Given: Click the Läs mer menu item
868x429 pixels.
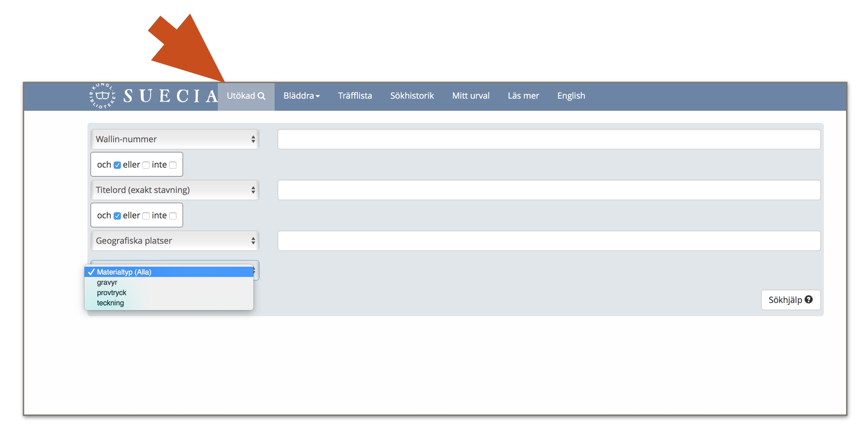Looking at the screenshot, I should coord(525,95).
